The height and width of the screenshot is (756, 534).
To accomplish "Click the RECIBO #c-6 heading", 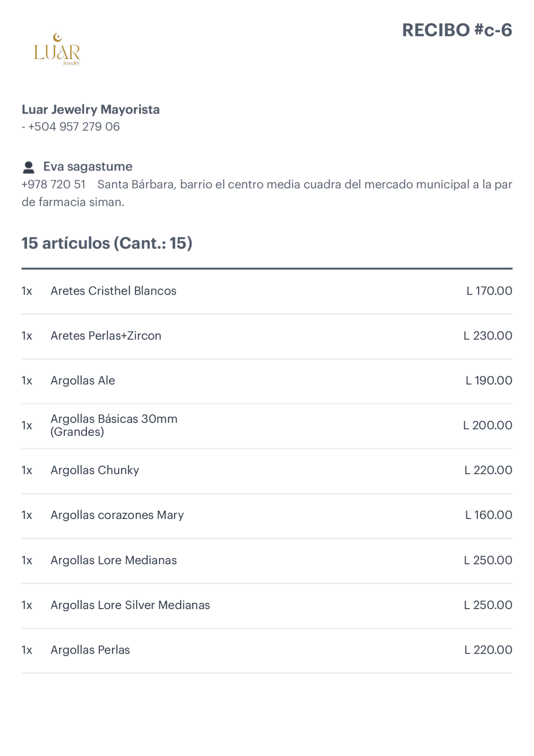I will click(457, 30).
